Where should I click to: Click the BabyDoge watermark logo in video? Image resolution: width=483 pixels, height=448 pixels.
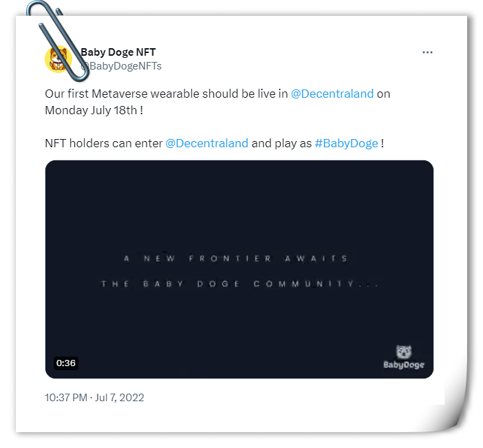coord(403,356)
